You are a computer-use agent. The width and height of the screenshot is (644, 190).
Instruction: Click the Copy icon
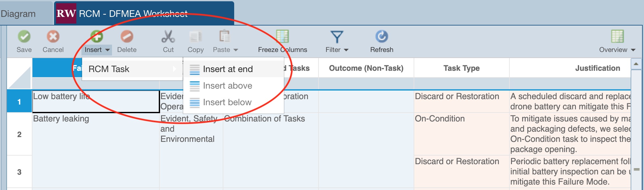[x=195, y=37]
